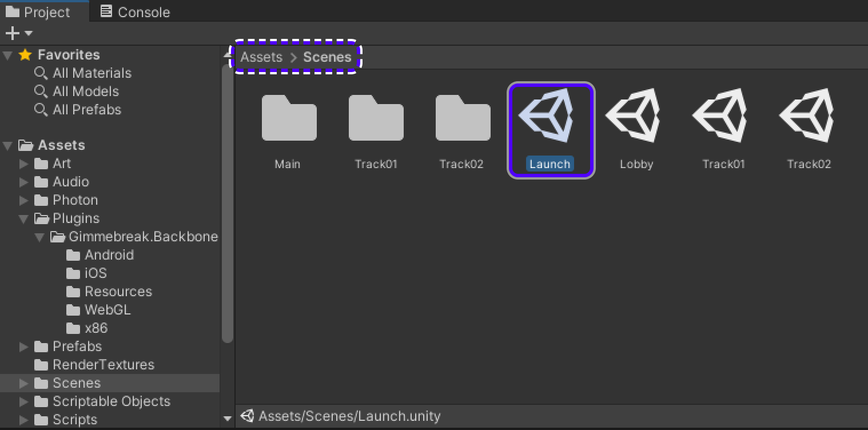Expand the Art folder arrow
Image resolution: width=868 pixels, height=430 pixels.
[23, 164]
